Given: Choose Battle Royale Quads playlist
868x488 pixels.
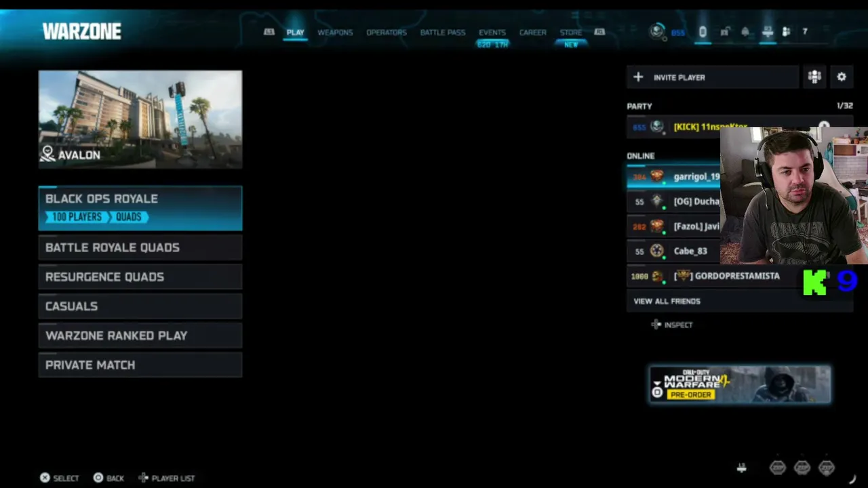Looking at the screenshot, I should pos(140,247).
